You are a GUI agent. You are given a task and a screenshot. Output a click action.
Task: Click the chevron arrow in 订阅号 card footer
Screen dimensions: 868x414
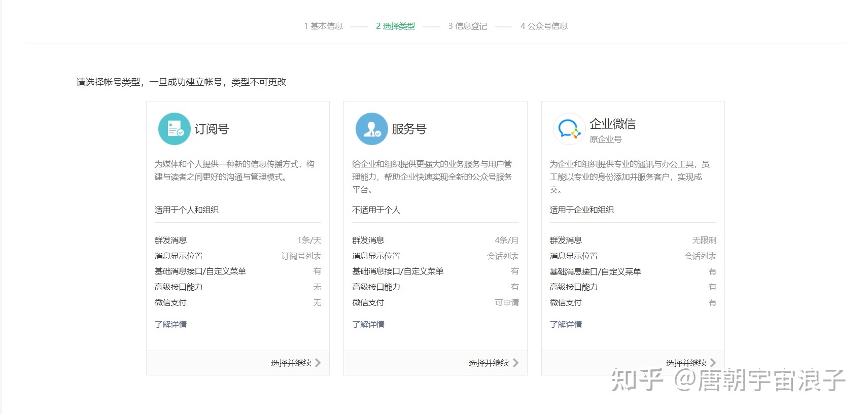tap(318, 363)
